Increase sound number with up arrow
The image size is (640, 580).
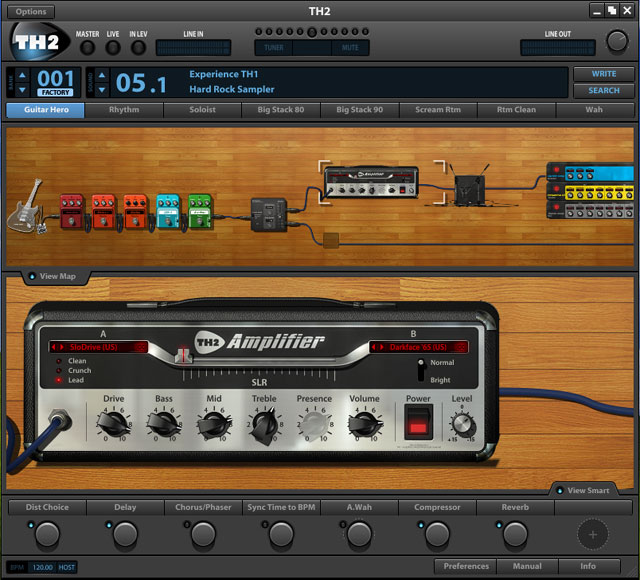pyautogui.click(x=102, y=76)
